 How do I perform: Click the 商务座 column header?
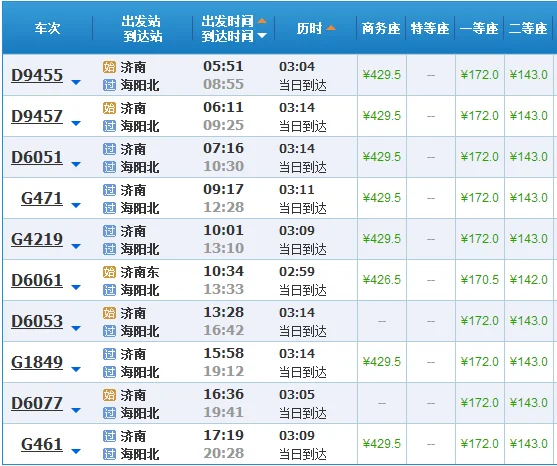click(x=381, y=28)
